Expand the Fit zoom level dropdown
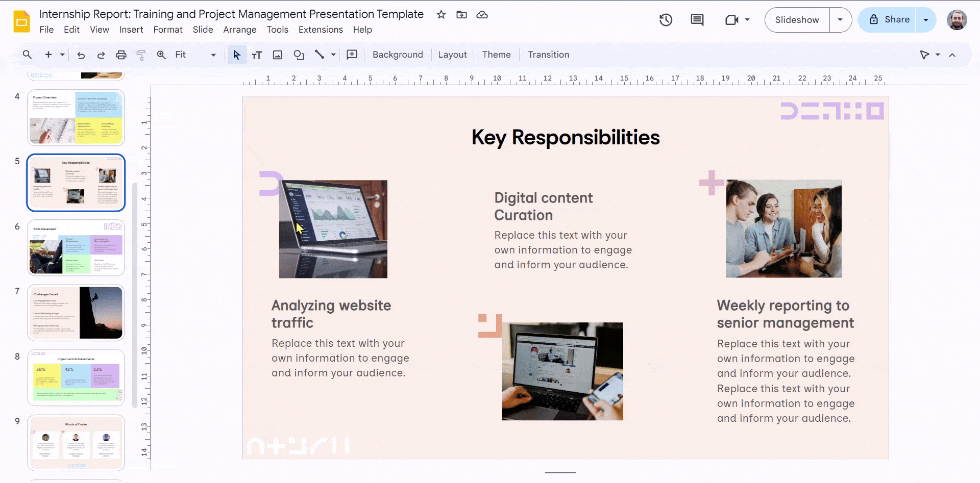The height and width of the screenshot is (483, 980). [x=213, y=55]
